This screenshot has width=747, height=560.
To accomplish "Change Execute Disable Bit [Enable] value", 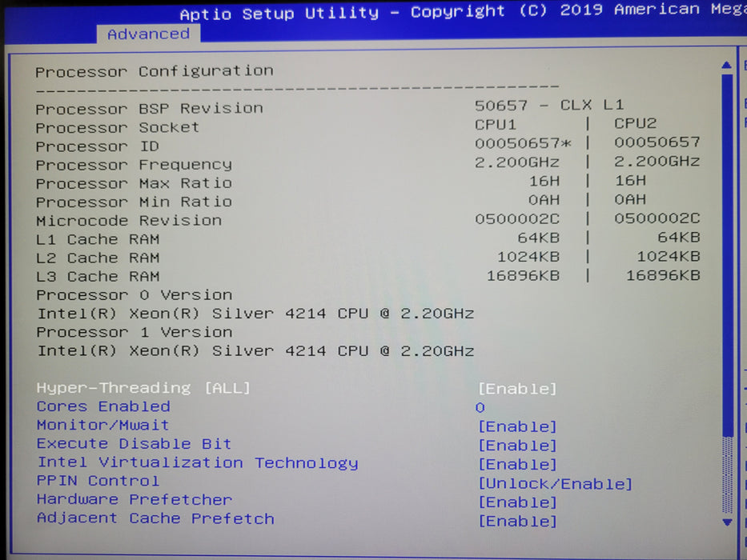I will pos(517,446).
